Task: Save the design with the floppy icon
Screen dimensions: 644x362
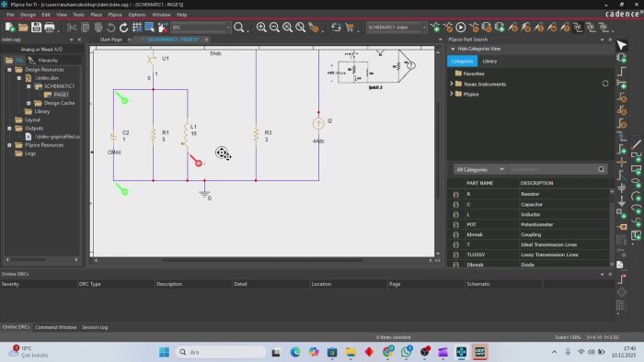Action: [36, 28]
